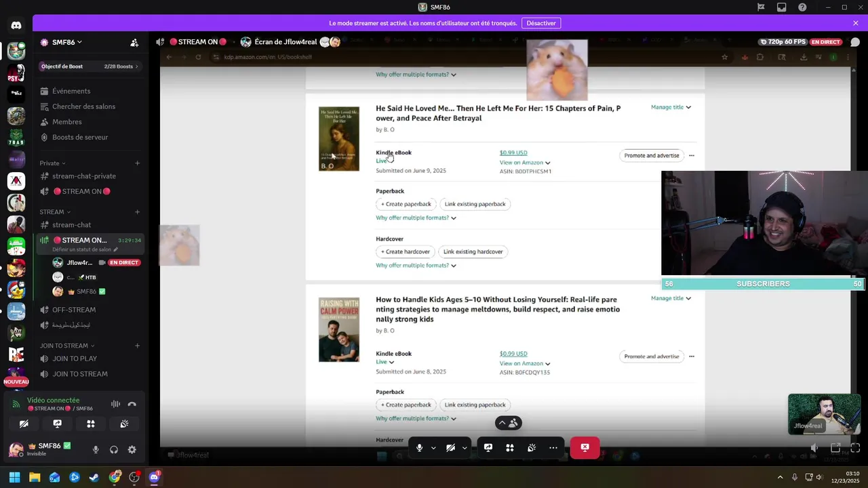Open File Explorer from taskbar
Screen dimensions: 868x488
tap(35, 477)
